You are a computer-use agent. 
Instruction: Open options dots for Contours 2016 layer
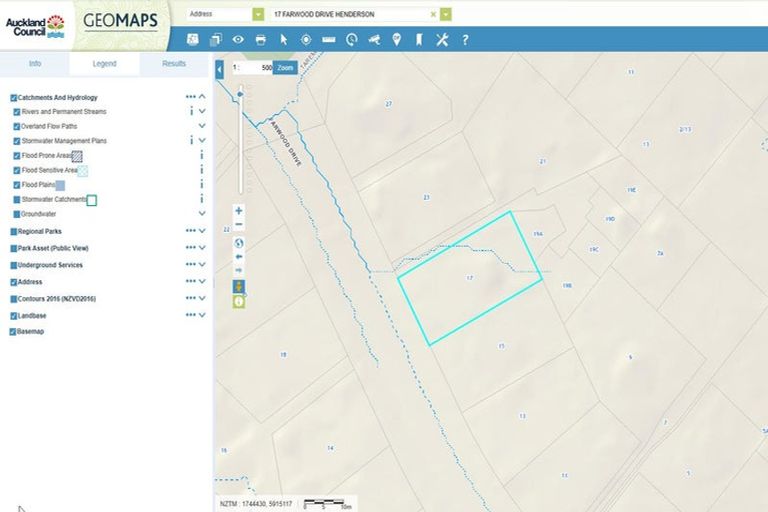click(190, 298)
